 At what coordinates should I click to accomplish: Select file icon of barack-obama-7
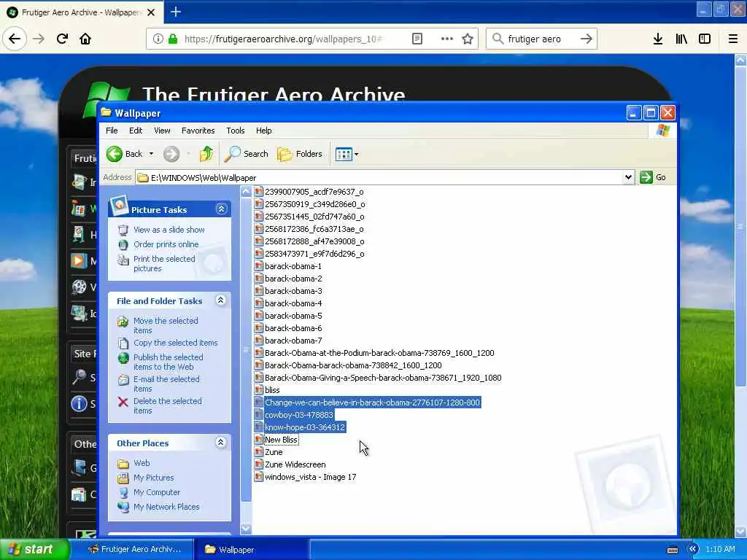(x=259, y=341)
